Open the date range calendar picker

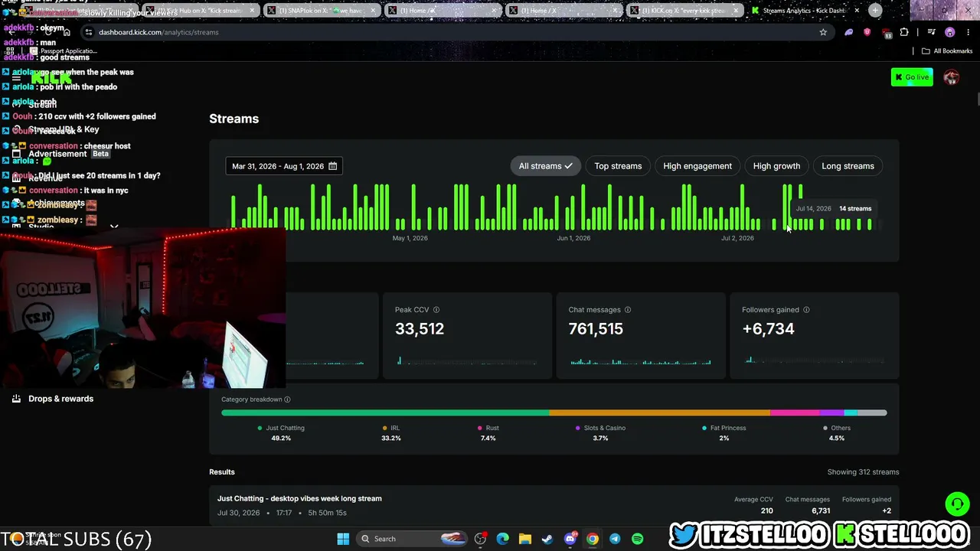(284, 166)
